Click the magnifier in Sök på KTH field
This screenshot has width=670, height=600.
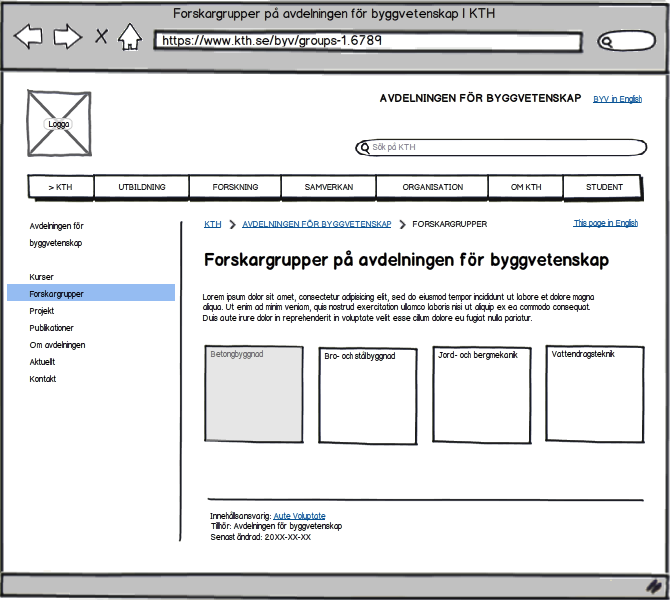(365, 148)
